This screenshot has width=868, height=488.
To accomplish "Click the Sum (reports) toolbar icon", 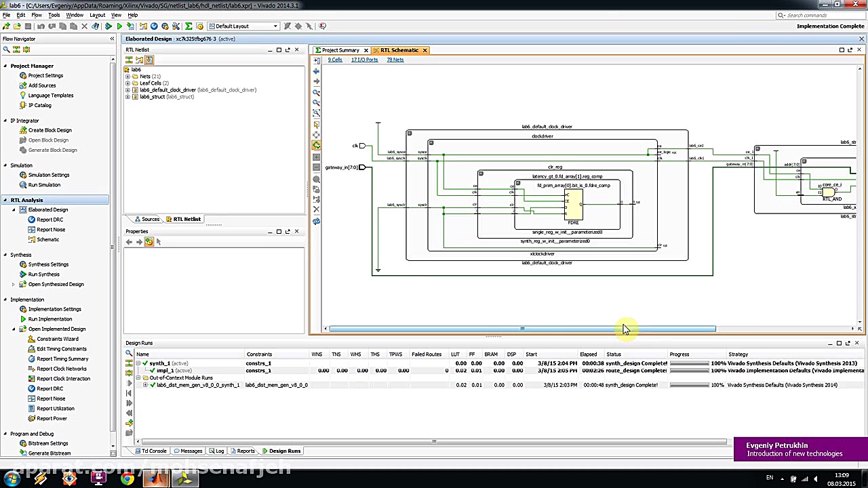I will coord(188,26).
